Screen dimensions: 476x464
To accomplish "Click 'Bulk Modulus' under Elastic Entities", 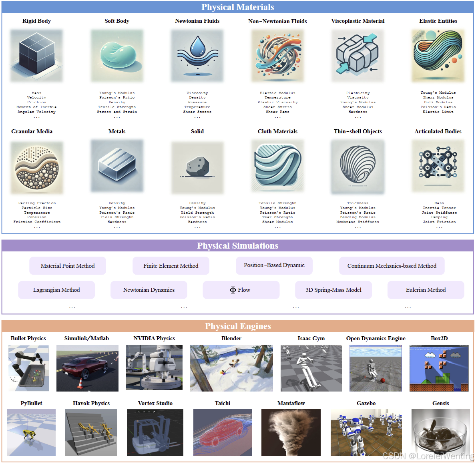I will (438, 102).
